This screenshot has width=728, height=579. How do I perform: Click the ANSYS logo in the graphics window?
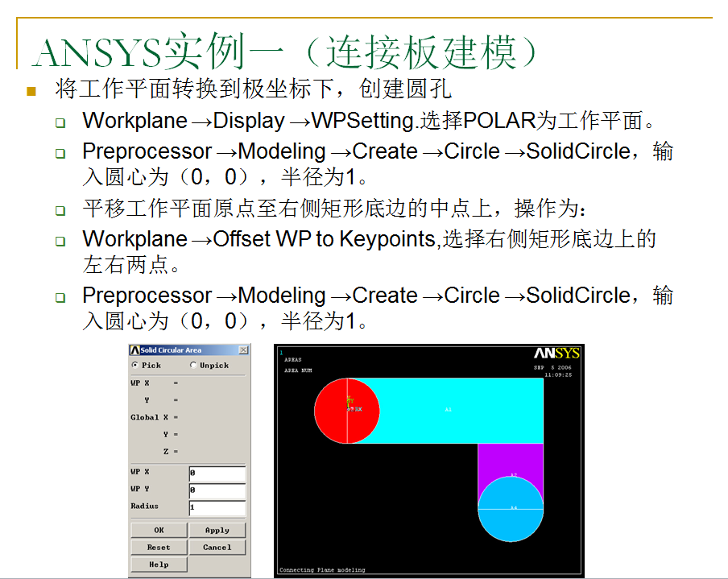pos(556,354)
